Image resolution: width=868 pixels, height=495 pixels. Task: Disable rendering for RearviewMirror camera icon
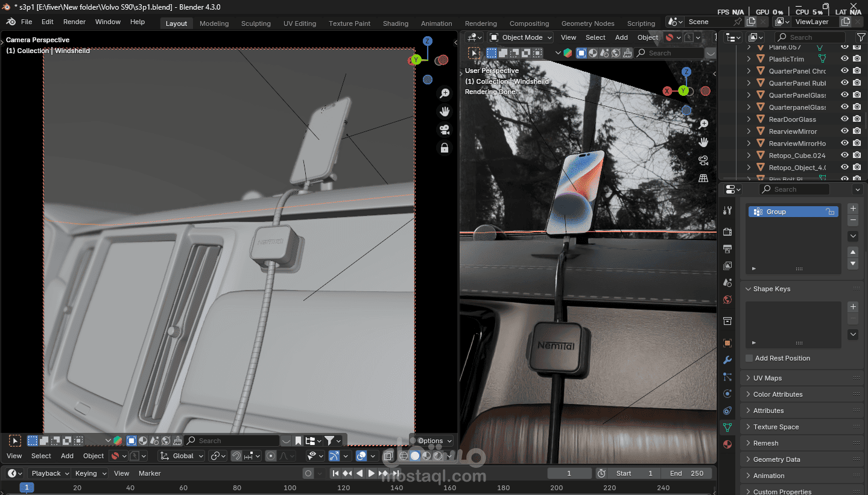coord(857,131)
